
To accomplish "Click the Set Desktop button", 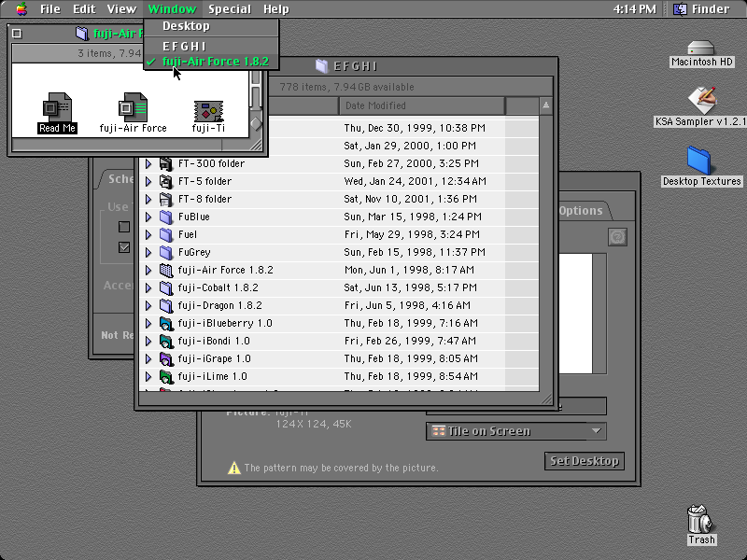I will tap(585, 461).
